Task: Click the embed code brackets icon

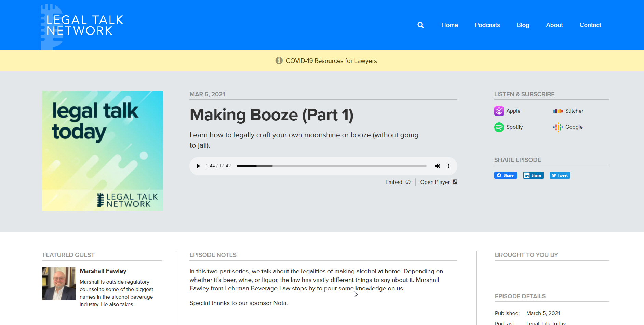Action: (x=408, y=182)
